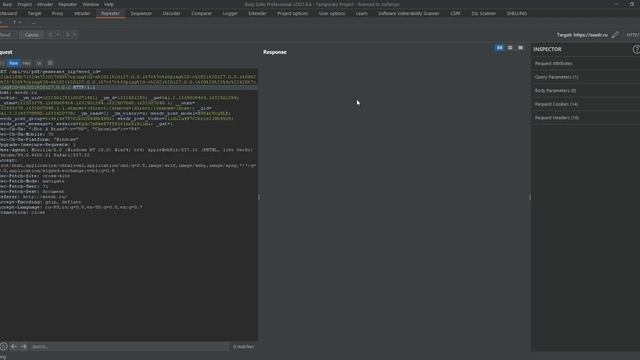The image size is (640, 360).
Task: Open the Help menu
Action: (109, 4)
